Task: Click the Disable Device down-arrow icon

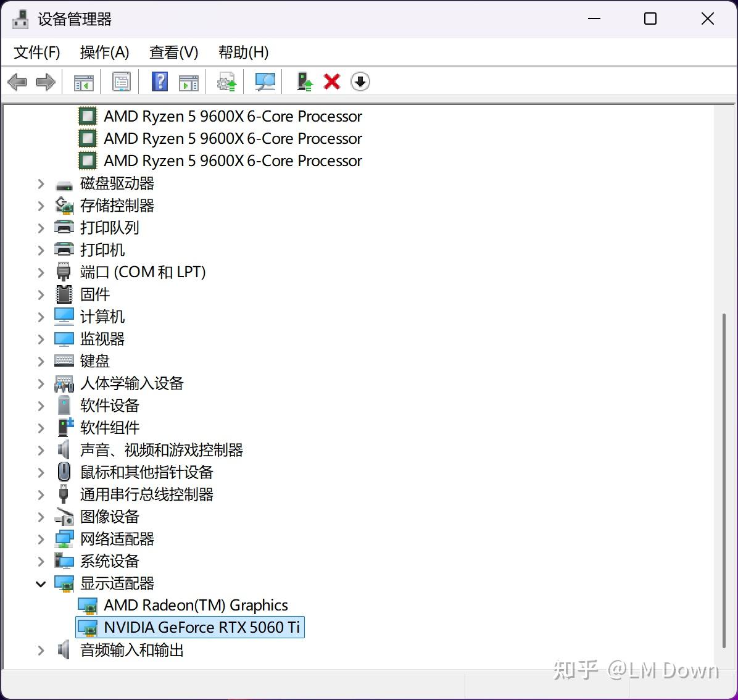Action: click(360, 81)
